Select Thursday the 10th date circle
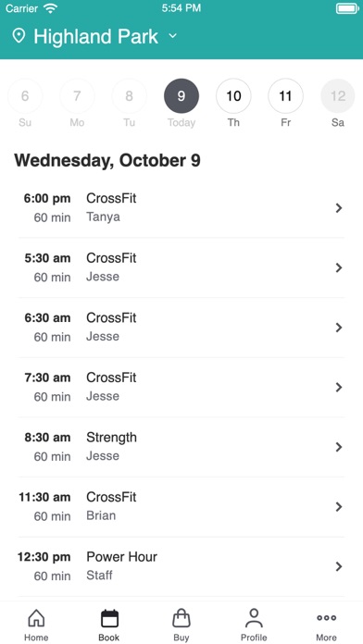The image size is (363, 644). (233, 96)
